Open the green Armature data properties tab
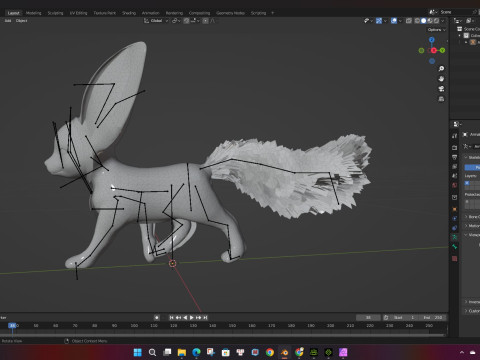The image size is (480, 360). [455, 237]
